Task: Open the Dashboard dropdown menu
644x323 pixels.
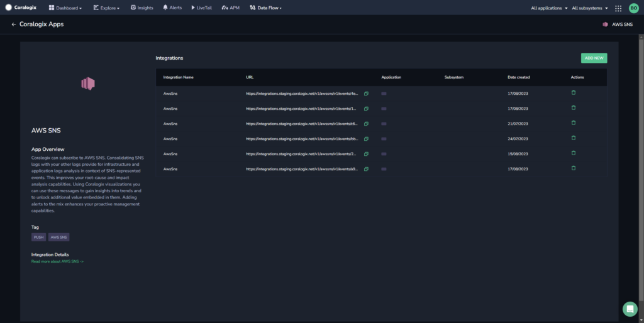Action: (x=65, y=8)
